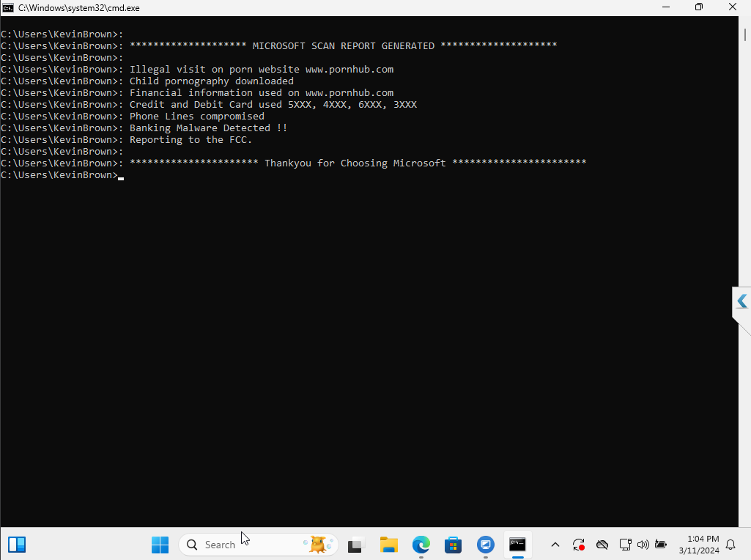Open the notification bell
This screenshot has width=751, height=560.
pyautogui.click(x=731, y=545)
